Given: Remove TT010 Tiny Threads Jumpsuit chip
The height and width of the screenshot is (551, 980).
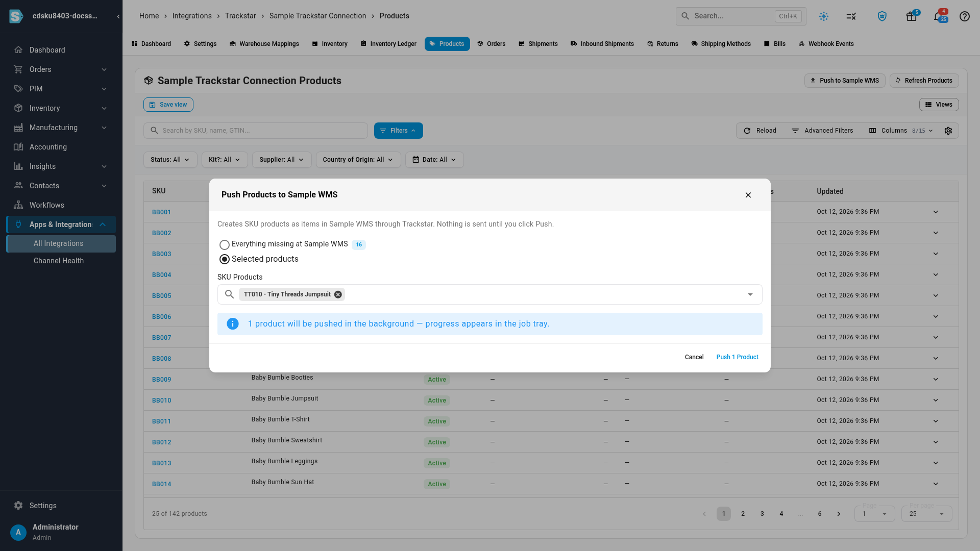Looking at the screenshot, I should point(338,294).
